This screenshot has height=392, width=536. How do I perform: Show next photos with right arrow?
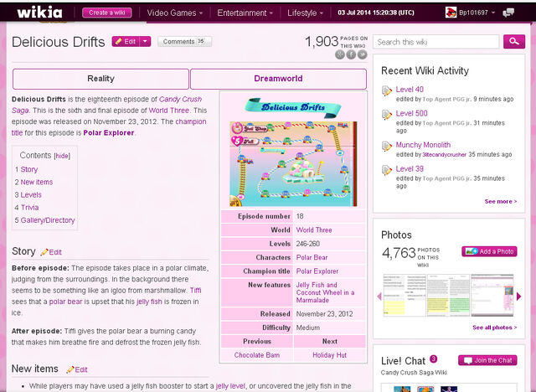pyautogui.click(x=519, y=297)
